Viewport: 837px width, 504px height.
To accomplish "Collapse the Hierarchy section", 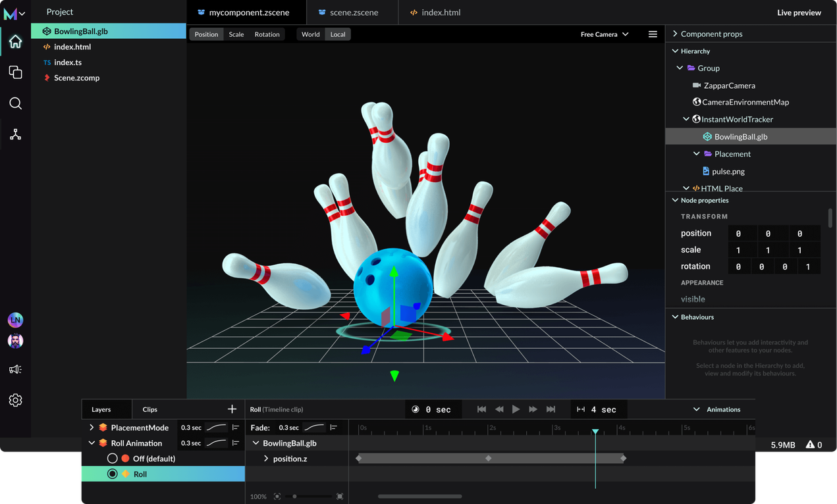I will (674, 51).
